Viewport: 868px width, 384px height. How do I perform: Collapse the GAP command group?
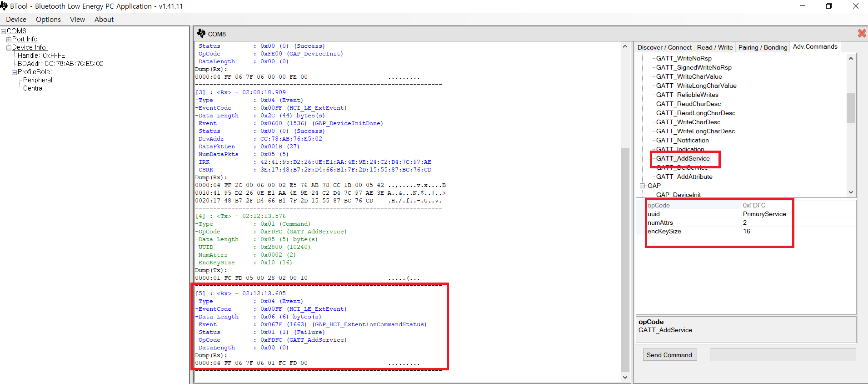pyautogui.click(x=643, y=186)
